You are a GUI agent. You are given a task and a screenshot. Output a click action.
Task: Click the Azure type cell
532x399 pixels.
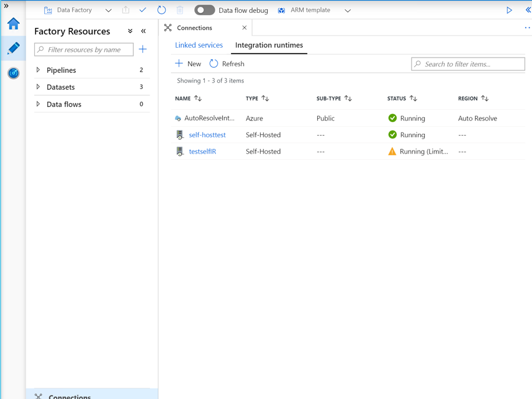pos(254,118)
